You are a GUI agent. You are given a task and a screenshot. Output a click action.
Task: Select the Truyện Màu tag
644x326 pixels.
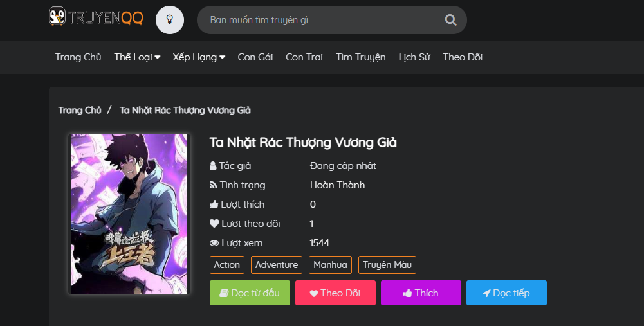coord(387,265)
